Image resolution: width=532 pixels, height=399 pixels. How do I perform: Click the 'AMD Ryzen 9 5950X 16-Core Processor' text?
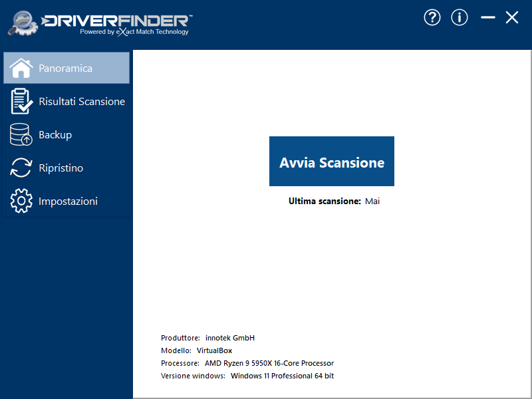tap(269, 363)
